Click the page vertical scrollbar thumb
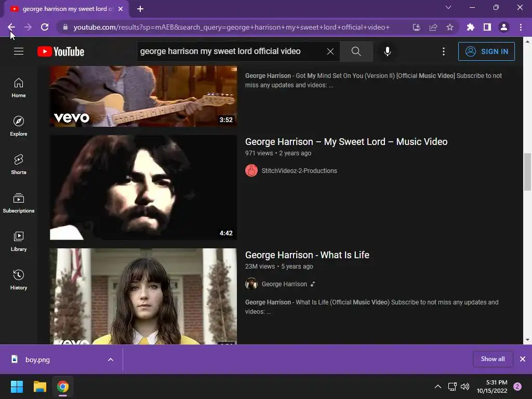Image resolution: width=532 pixels, height=399 pixels. [x=527, y=172]
